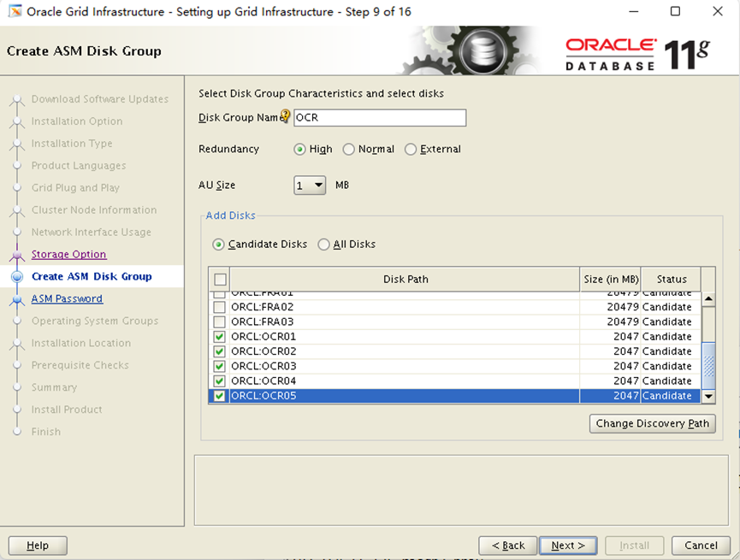Image resolution: width=740 pixels, height=560 pixels.
Task: Choose the Candidate Disks radio button
Action: pyautogui.click(x=218, y=245)
